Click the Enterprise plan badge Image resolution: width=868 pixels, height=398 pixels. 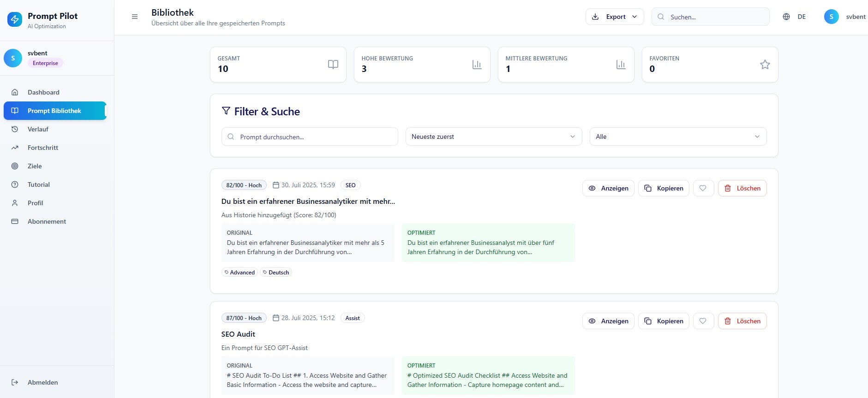[45, 63]
